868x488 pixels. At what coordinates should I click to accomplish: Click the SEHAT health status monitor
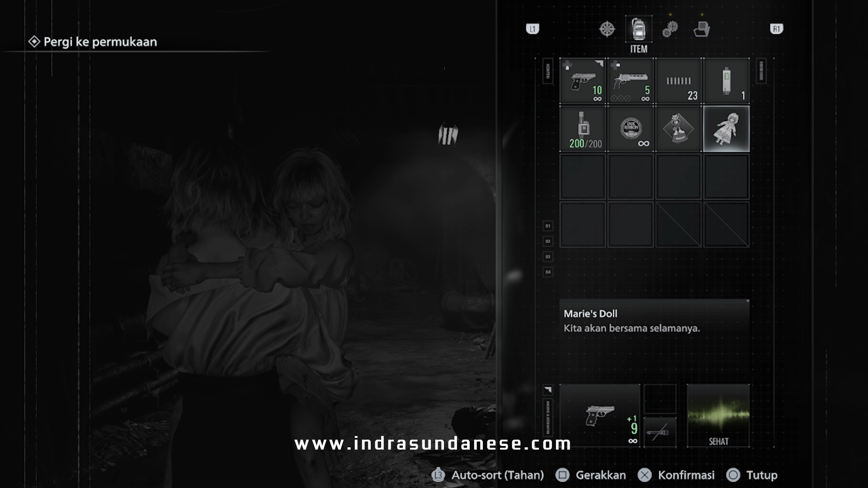(718, 416)
